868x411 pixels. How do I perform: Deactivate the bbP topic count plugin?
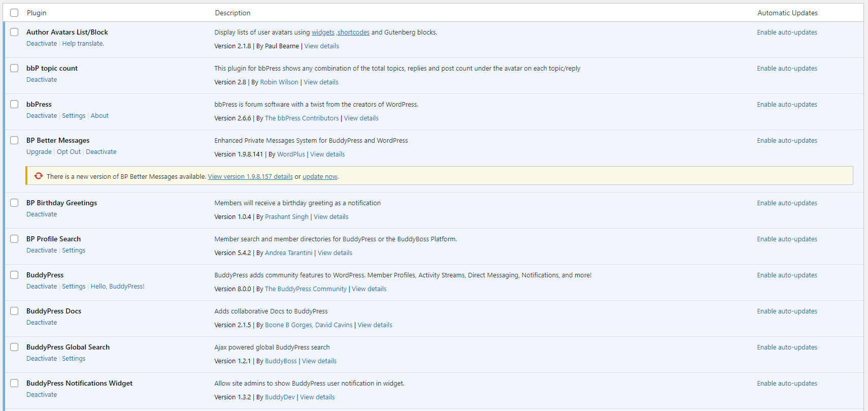(x=42, y=80)
